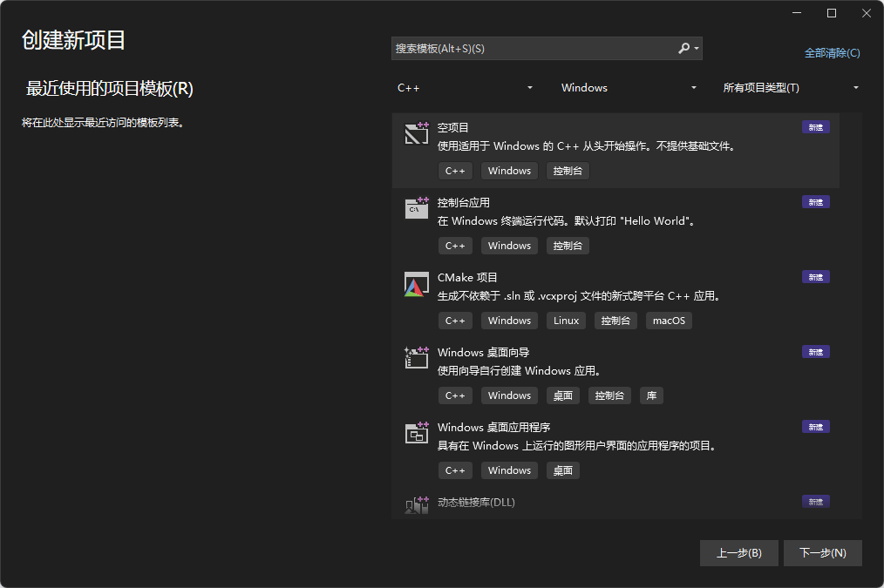Click the Hello World description of 控制台应用
The height and width of the screenshot is (588, 884).
pyautogui.click(x=568, y=221)
